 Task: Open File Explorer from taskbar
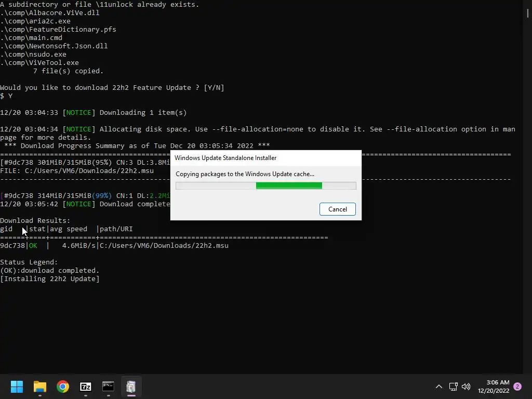[x=39, y=387]
